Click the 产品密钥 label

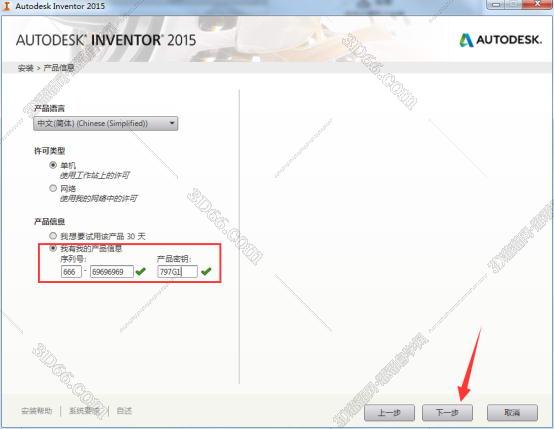(174, 259)
